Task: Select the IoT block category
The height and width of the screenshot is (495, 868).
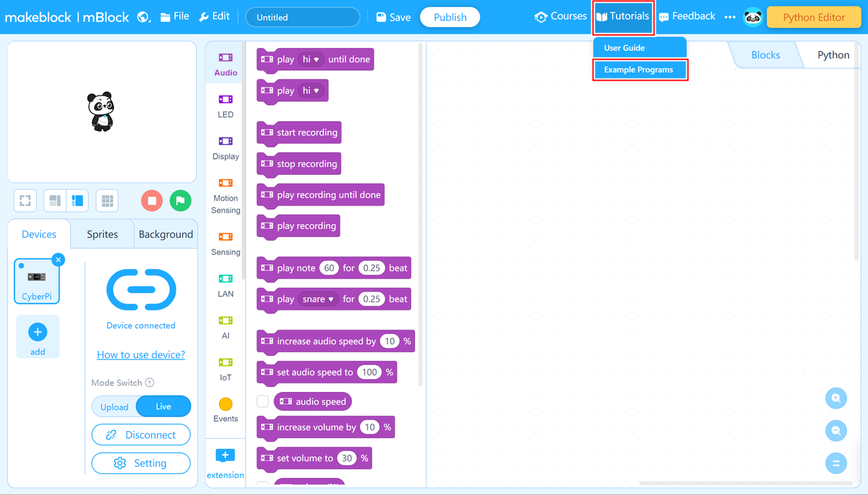Action: pyautogui.click(x=226, y=370)
